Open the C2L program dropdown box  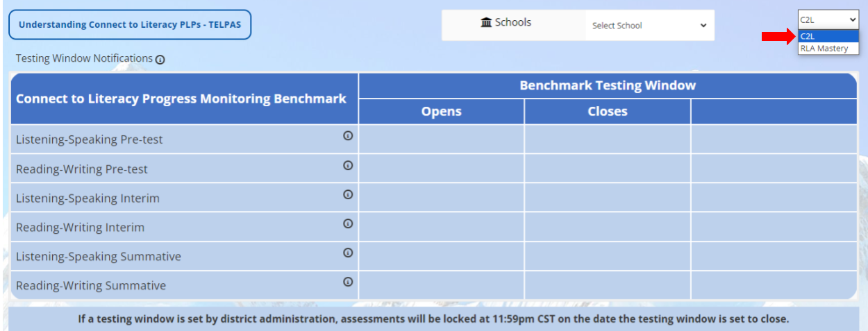[x=828, y=21]
